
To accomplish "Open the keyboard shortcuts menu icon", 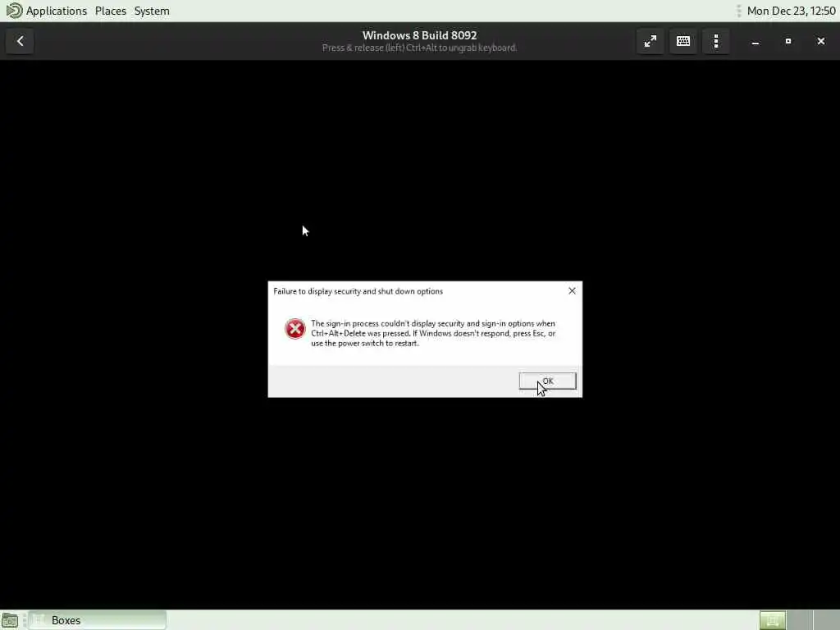I will (x=683, y=41).
